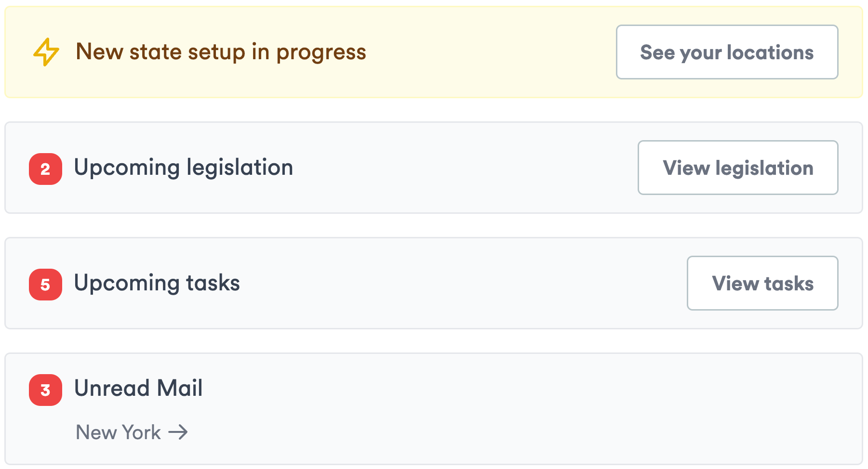Click empty area of the Unread Mail card
868x469 pixels.
(482, 409)
